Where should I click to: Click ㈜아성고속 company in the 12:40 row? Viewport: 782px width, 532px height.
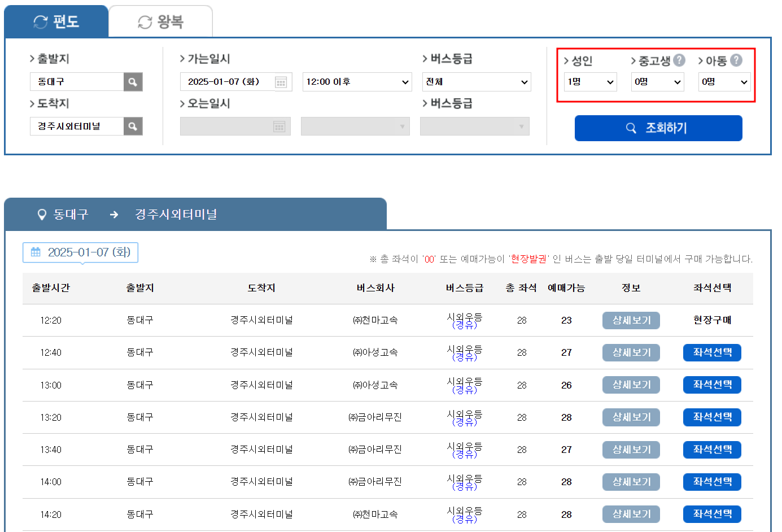tap(375, 352)
